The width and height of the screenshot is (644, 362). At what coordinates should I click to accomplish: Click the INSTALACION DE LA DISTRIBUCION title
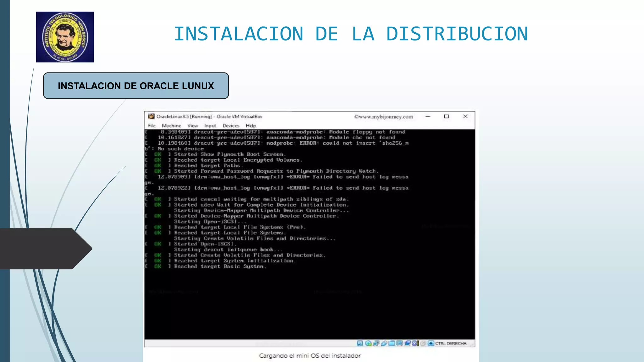(351, 34)
